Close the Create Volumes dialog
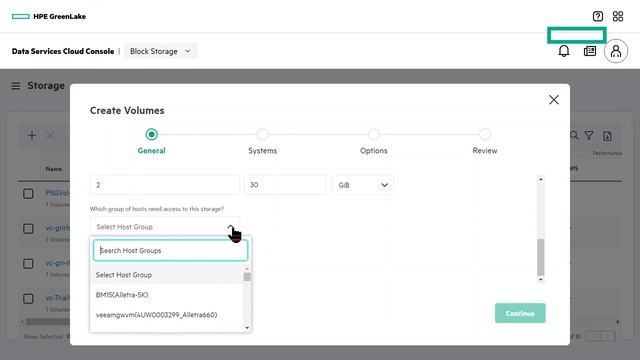Image resolution: width=640 pixels, height=360 pixels. click(x=553, y=100)
